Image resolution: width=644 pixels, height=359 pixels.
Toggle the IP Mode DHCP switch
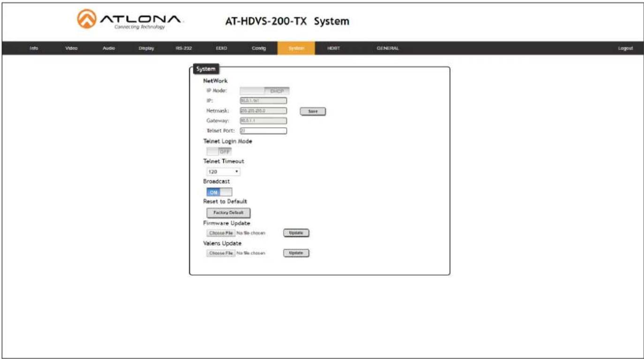(265, 91)
